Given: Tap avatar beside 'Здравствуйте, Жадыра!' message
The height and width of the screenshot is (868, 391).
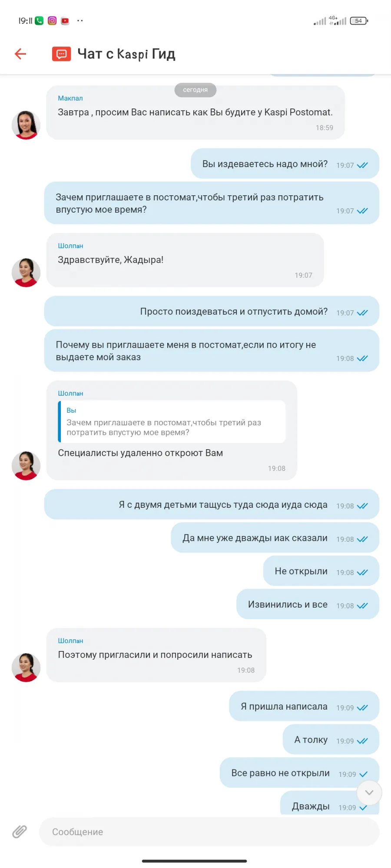Looking at the screenshot, I should 26,273.
